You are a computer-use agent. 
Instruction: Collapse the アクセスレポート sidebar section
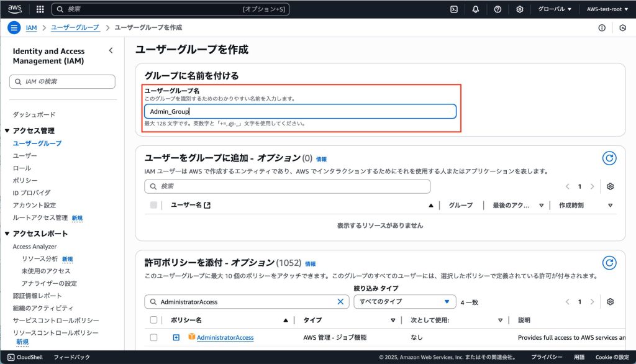(7, 234)
